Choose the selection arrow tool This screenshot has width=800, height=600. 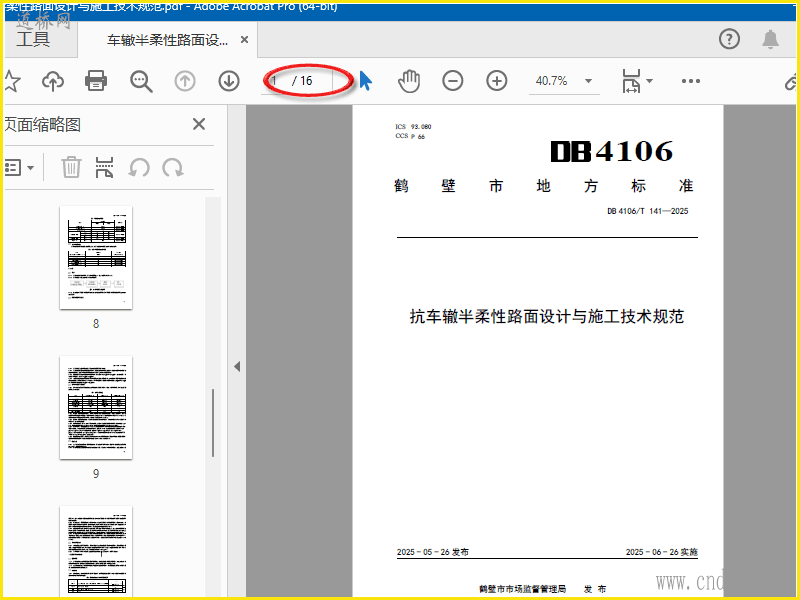pyautogui.click(x=365, y=81)
